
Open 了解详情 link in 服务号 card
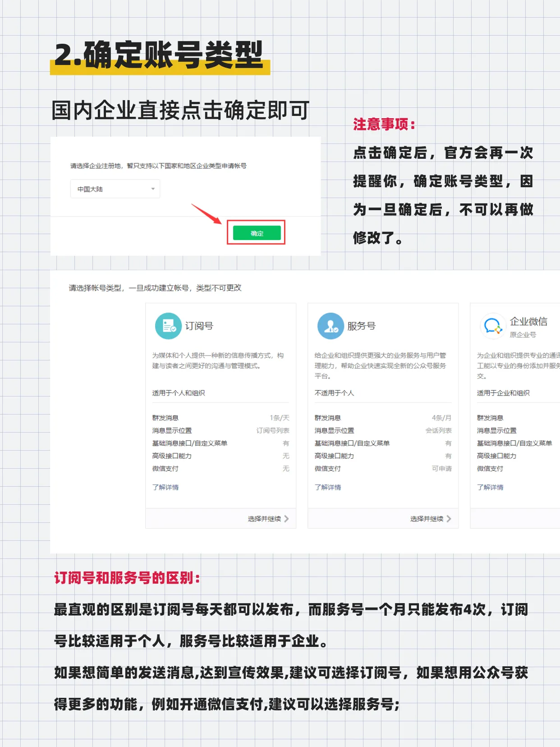(328, 487)
